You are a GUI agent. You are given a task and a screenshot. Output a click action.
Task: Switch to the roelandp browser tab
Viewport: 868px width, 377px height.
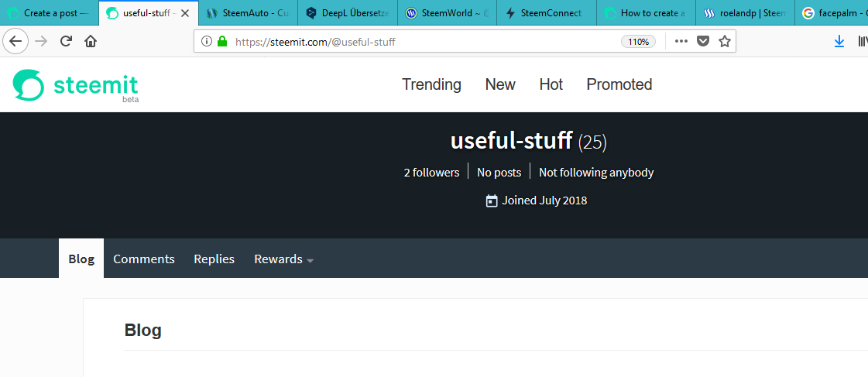(745, 12)
